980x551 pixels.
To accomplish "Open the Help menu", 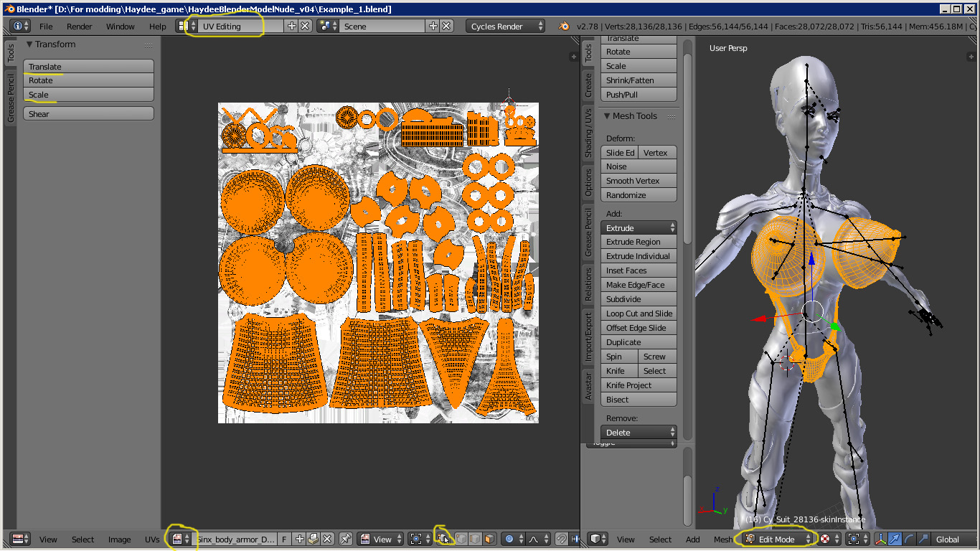I will [158, 27].
